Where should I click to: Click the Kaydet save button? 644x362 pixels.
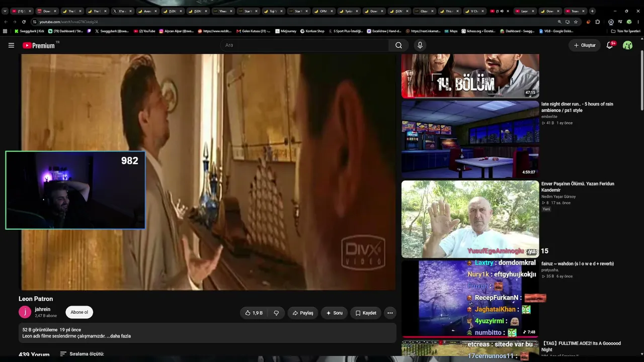tap(366, 313)
